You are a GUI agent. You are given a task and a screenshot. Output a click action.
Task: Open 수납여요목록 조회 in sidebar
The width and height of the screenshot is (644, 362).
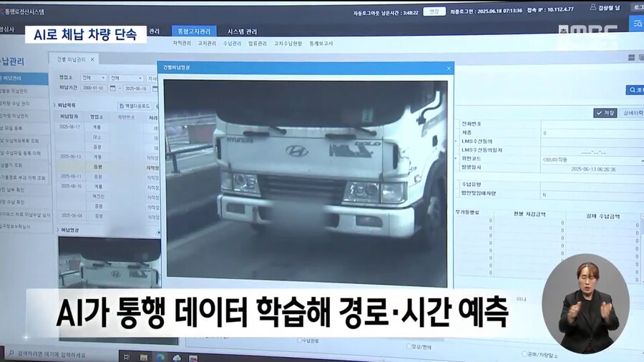pyautogui.click(x=24, y=141)
